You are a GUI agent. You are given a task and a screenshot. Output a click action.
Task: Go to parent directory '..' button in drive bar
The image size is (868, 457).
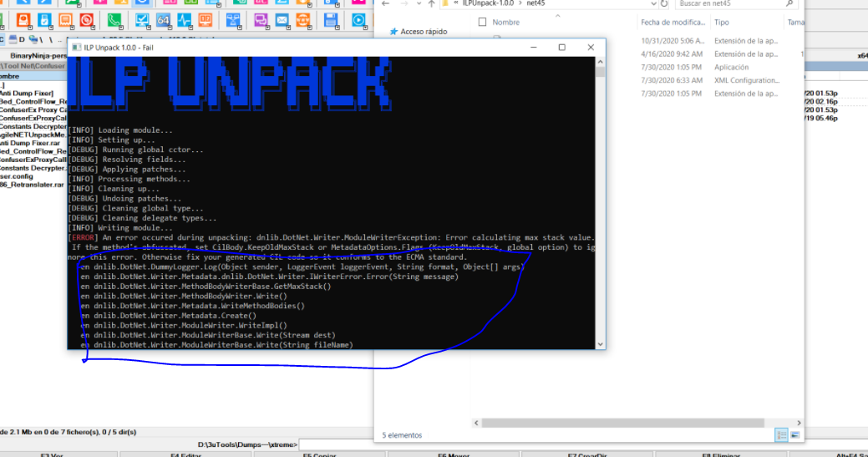(60, 39)
